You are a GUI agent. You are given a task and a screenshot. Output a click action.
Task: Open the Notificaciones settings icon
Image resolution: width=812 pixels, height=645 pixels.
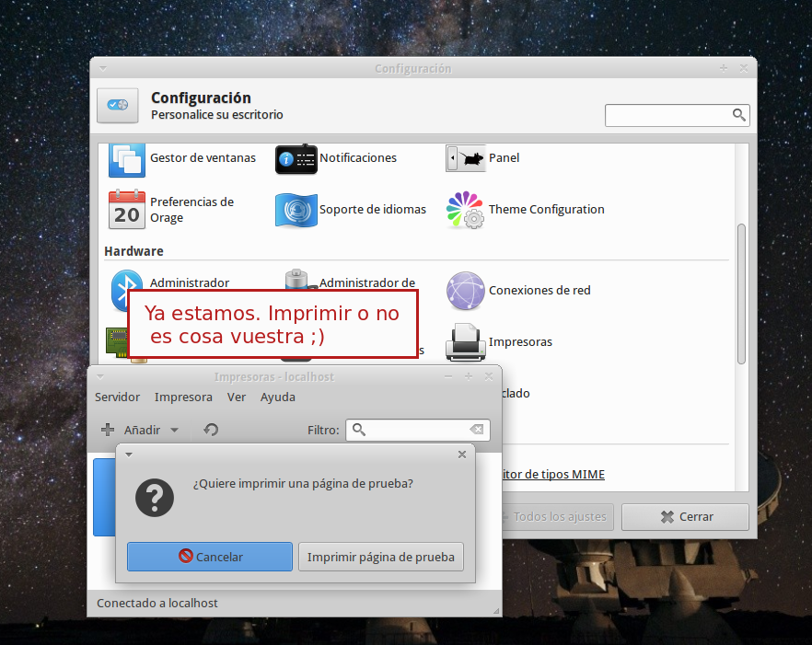[296, 159]
